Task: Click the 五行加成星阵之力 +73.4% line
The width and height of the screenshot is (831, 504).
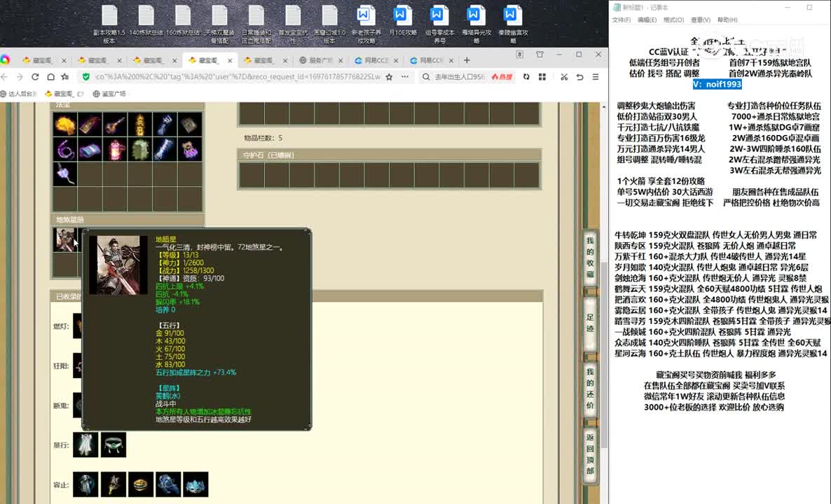Action: 195,372
